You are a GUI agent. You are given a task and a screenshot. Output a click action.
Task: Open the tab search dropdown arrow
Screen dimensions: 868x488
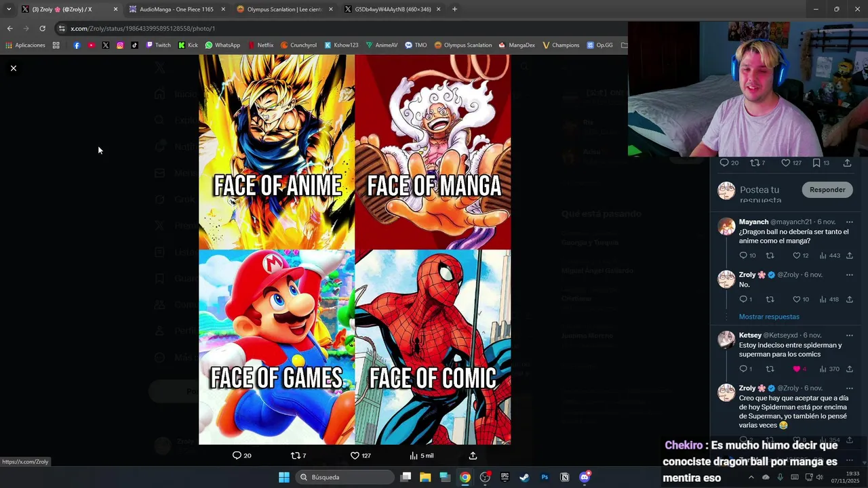coord(8,9)
